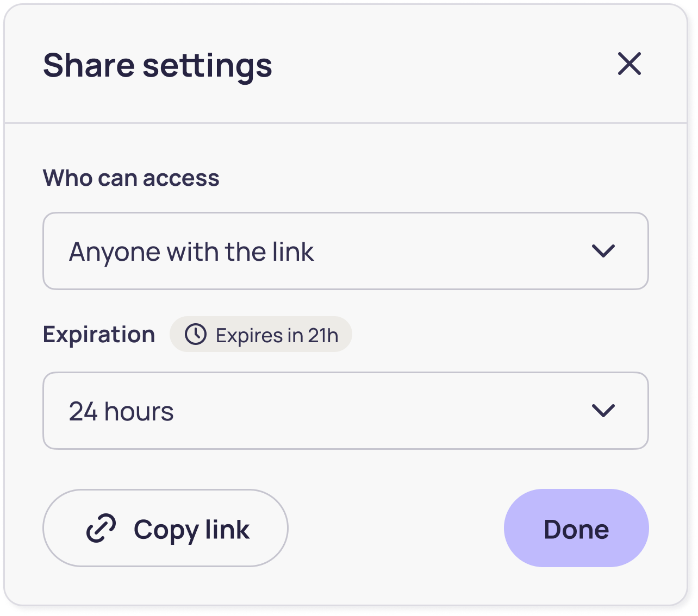Click the Who can access label
Viewport: 698px width, 616px height.
[131, 178]
